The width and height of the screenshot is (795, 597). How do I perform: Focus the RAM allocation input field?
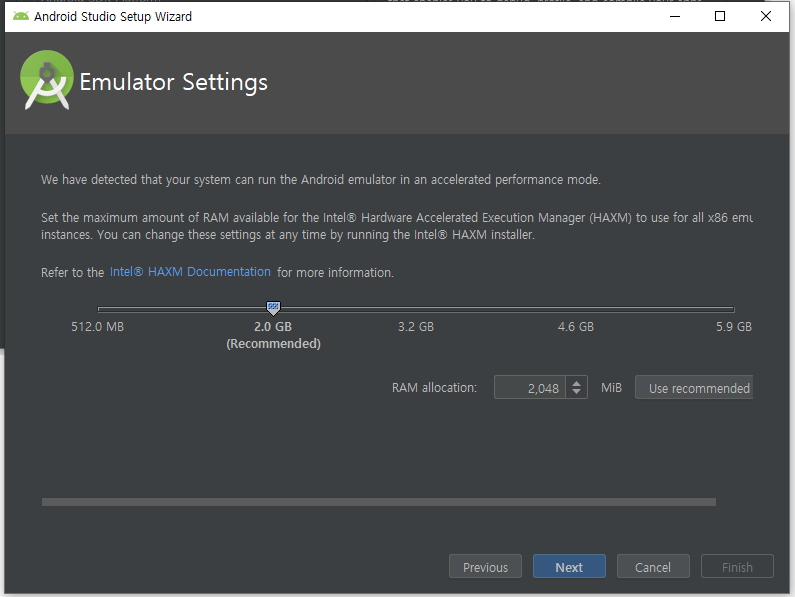point(530,388)
